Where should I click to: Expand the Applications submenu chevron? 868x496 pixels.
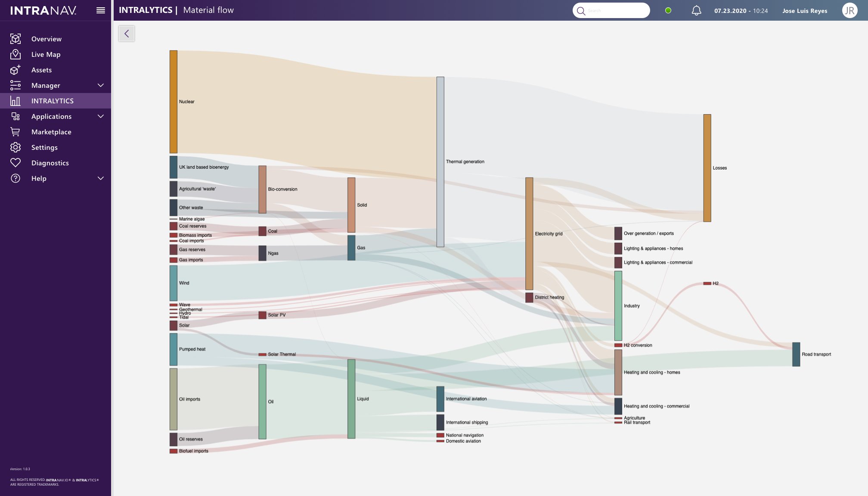(101, 116)
